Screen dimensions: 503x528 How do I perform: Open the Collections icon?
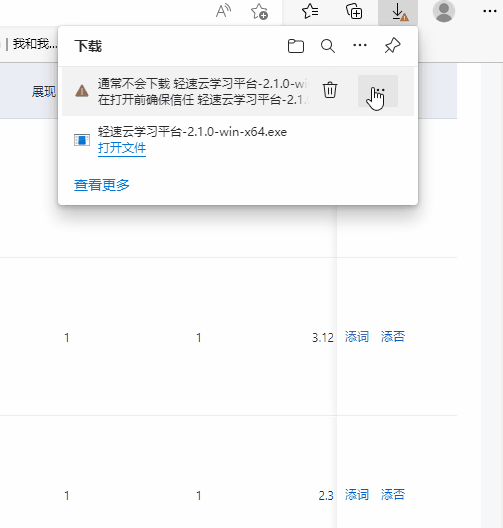[x=354, y=11]
